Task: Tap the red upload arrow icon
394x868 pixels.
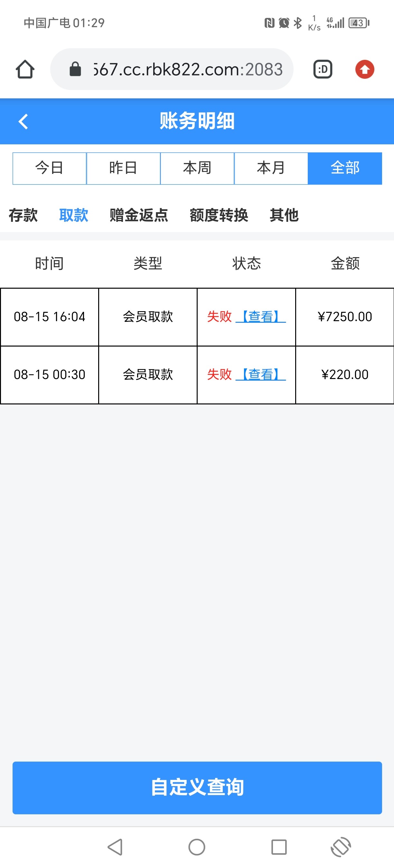Action: 364,69
